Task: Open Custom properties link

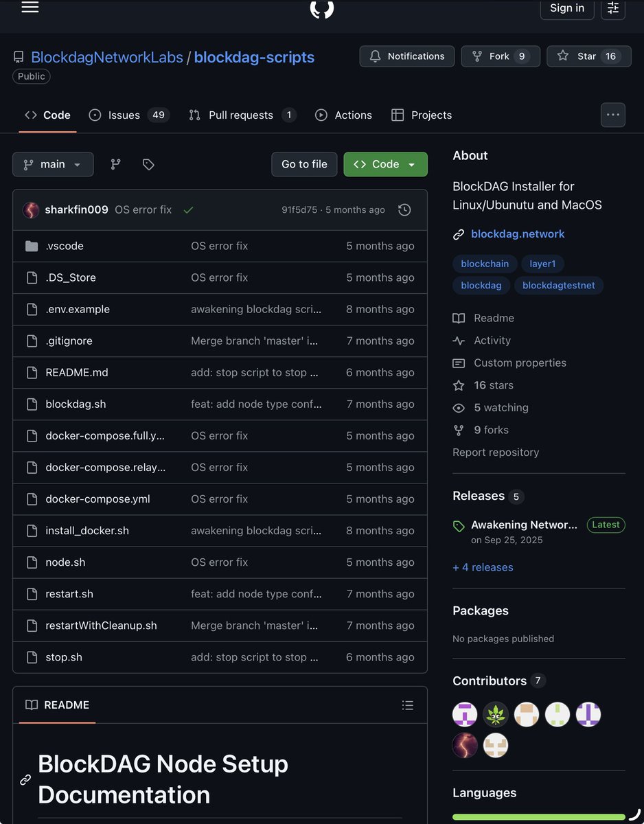Action: [509, 363]
